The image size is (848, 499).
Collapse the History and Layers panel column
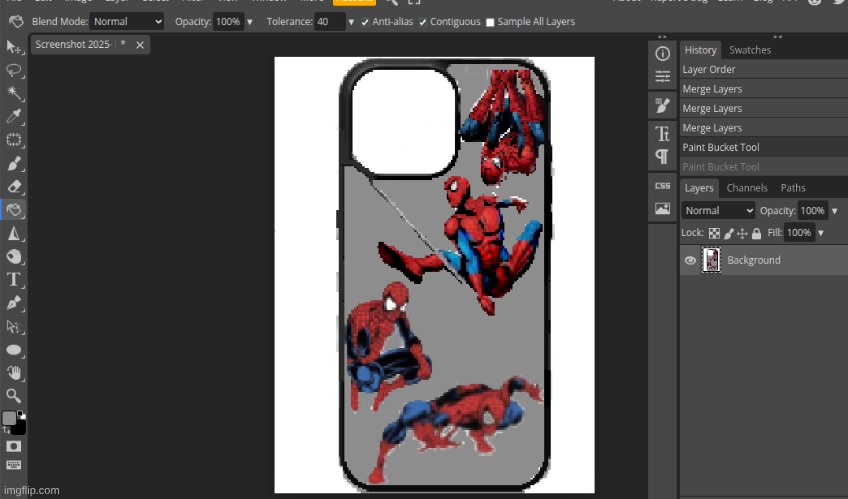(778, 37)
